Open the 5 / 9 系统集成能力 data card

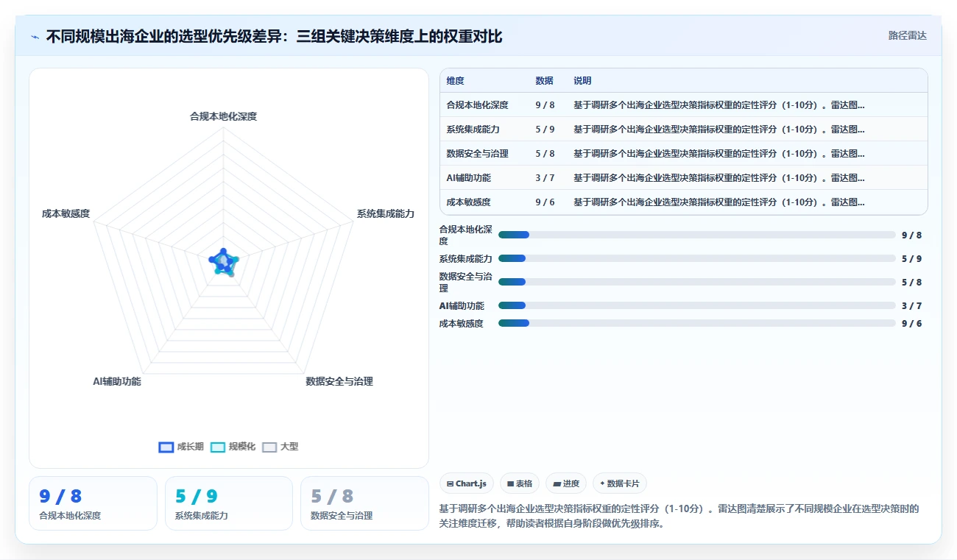[229, 503]
